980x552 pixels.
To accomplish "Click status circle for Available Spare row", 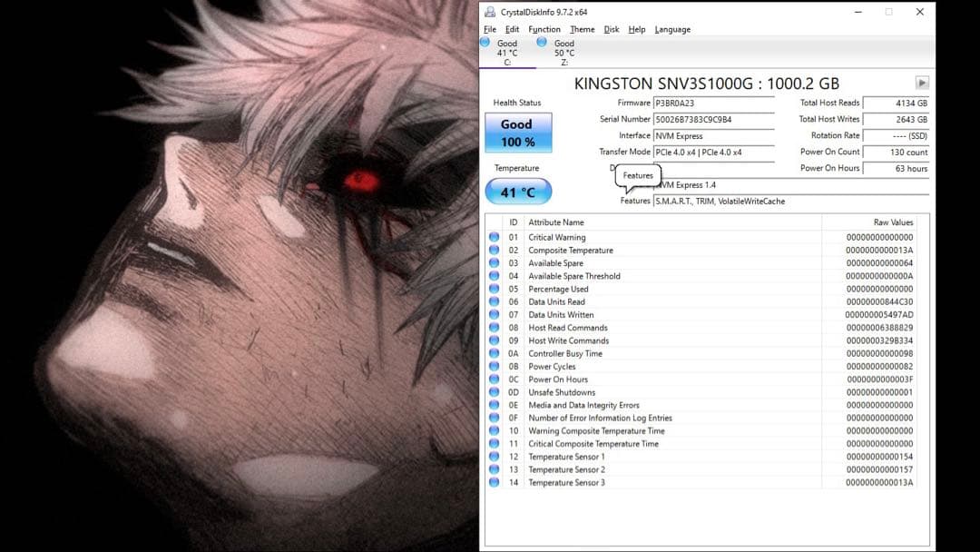I will click(x=494, y=262).
